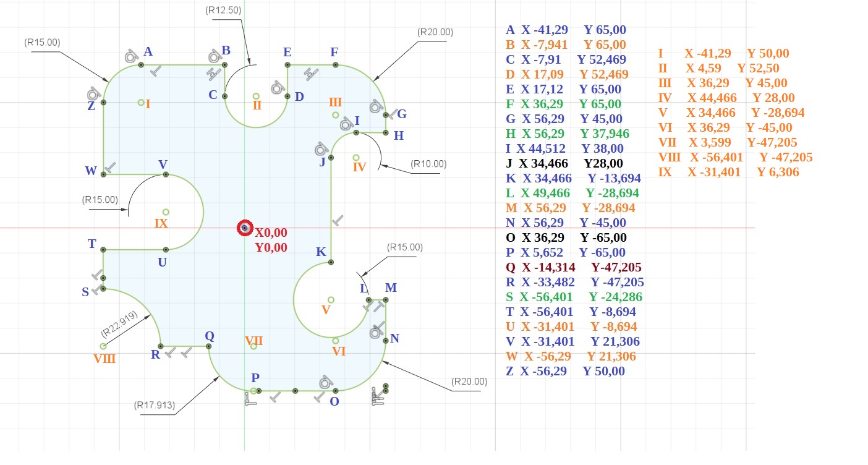This screenshot has height=465, width=868.
Task: Select arc center point IX
Action: [x=165, y=212]
